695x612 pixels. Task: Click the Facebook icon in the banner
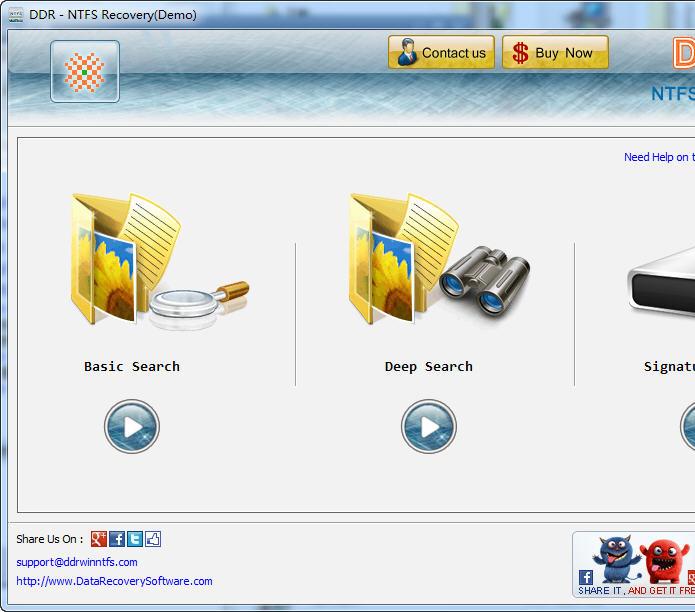586,577
